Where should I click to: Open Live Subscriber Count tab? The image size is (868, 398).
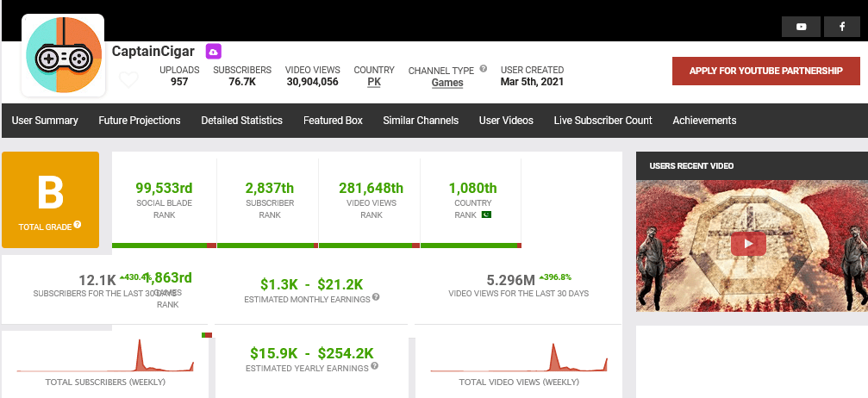[x=603, y=120]
